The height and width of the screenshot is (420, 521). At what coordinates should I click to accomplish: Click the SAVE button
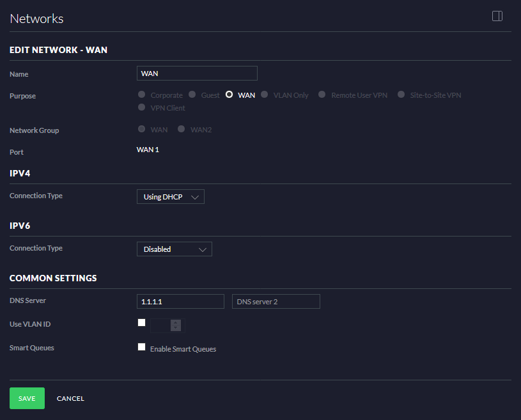coord(27,398)
